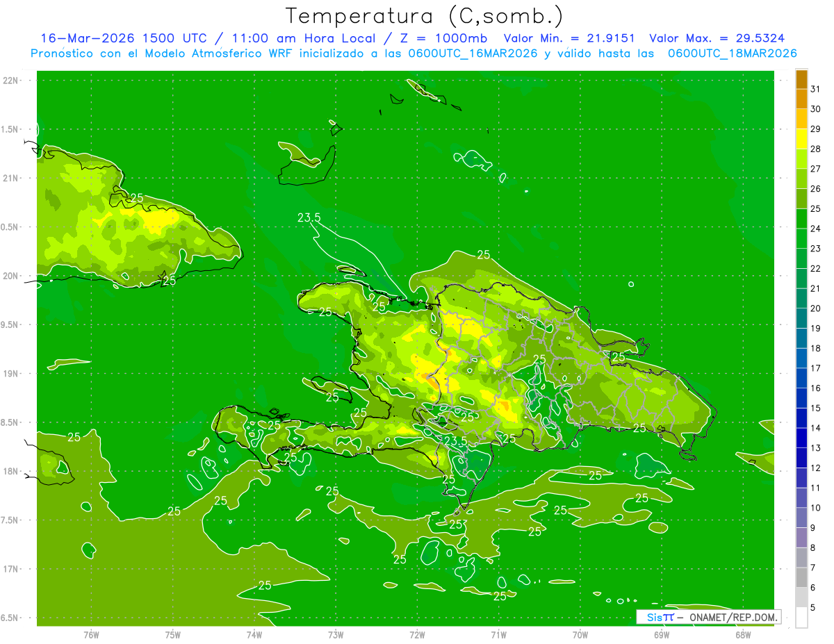Click the latitude label "21N"
This screenshot has width=834, height=644.
(11, 178)
